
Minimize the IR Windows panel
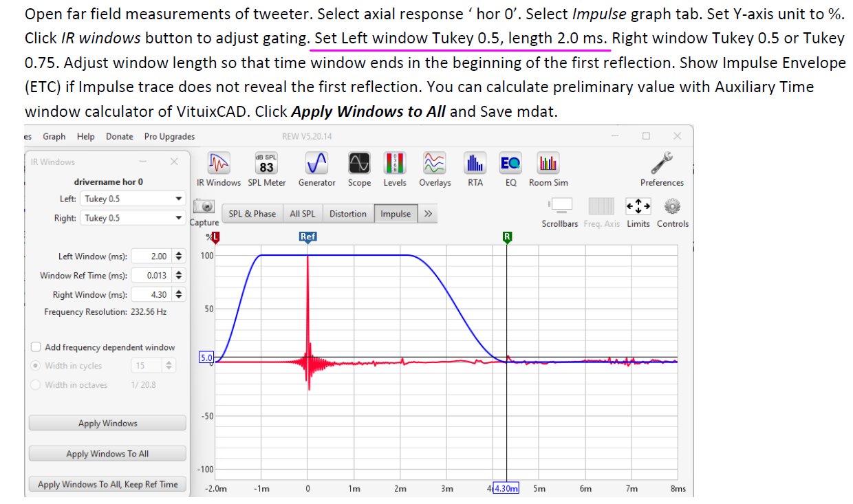pyautogui.click(x=143, y=162)
